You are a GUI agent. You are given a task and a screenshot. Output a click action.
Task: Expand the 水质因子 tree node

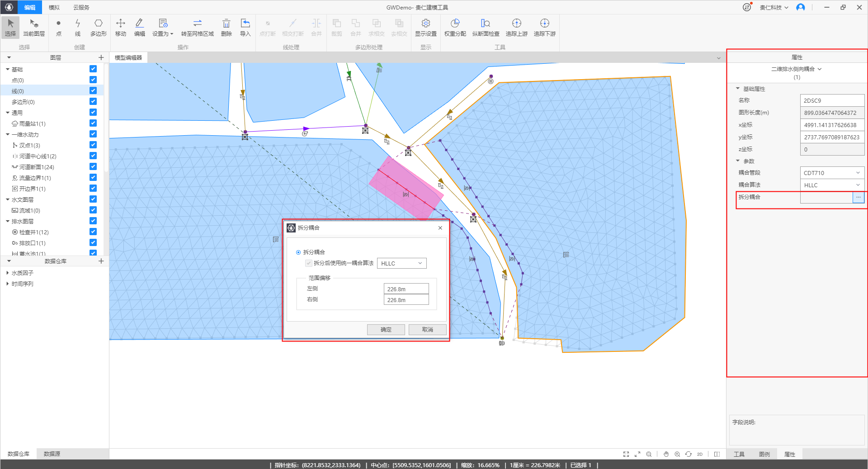tap(8, 273)
